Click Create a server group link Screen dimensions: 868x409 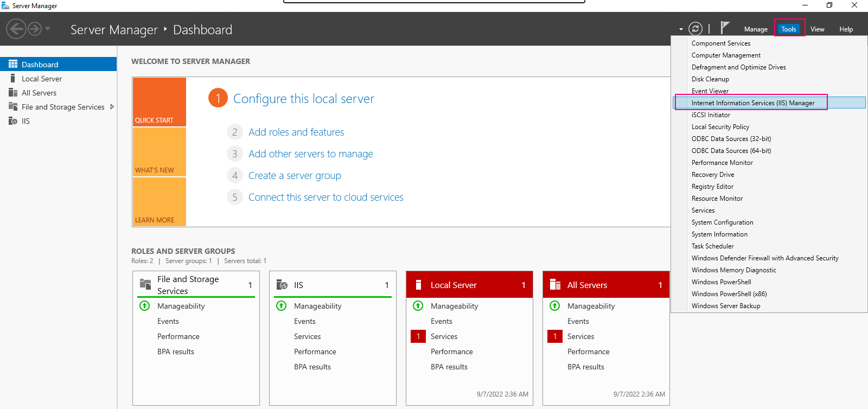(295, 175)
